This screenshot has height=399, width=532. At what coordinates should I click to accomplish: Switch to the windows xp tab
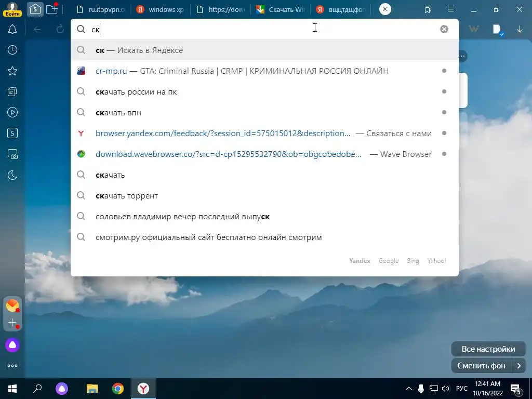click(x=160, y=9)
